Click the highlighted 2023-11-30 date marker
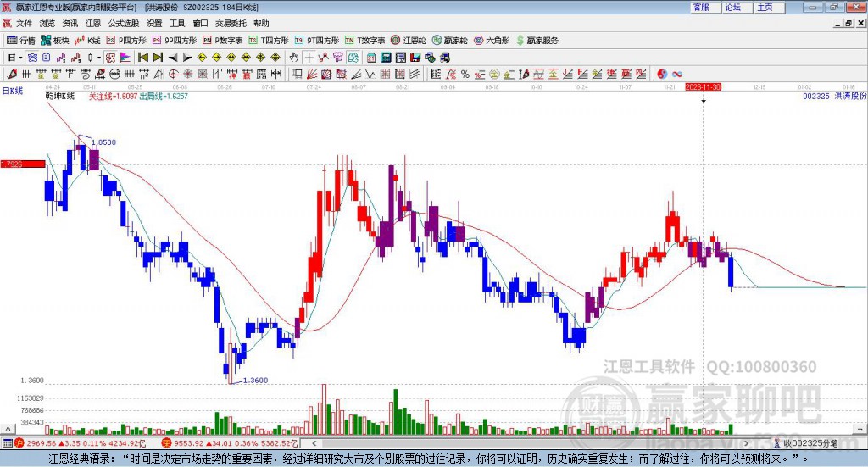Image resolution: width=868 pixels, height=467 pixels. (703, 86)
